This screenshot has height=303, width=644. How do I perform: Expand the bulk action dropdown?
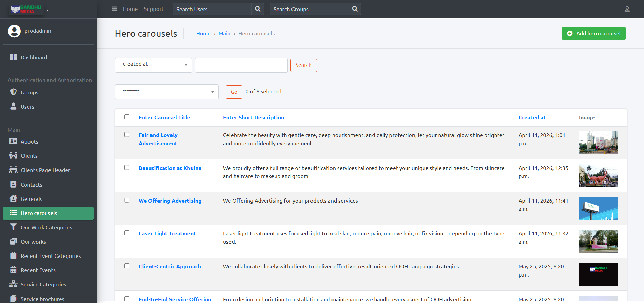pyautogui.click(x=166, y=92)
